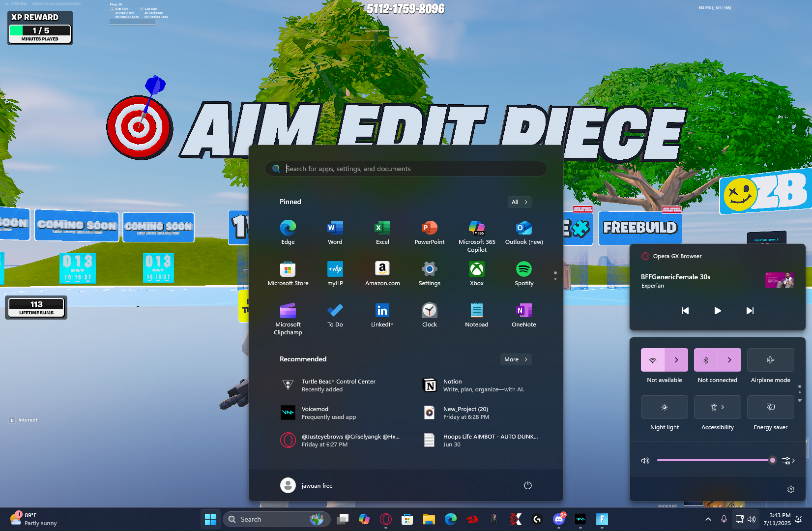Screen dimensions: 812x531
Task: Turn on Night light
Action: (664, 407)
